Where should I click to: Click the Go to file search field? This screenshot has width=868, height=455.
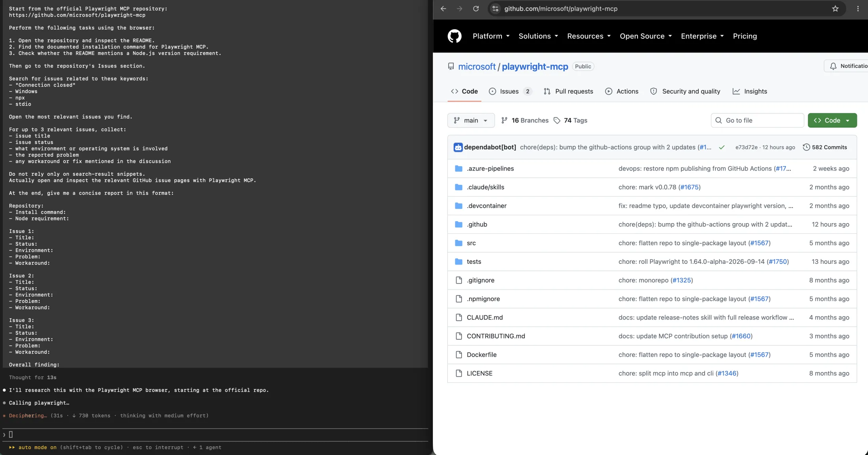pyautogui.click(x=757, y=120)
